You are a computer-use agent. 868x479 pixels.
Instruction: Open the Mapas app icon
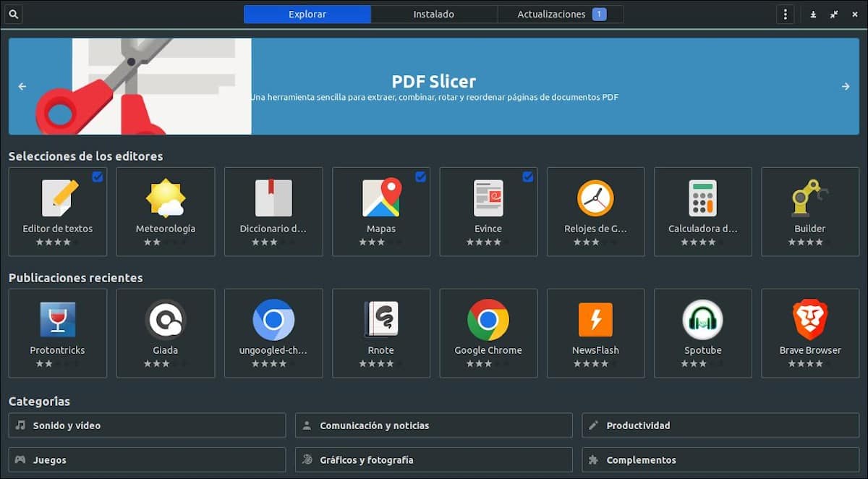381,198
